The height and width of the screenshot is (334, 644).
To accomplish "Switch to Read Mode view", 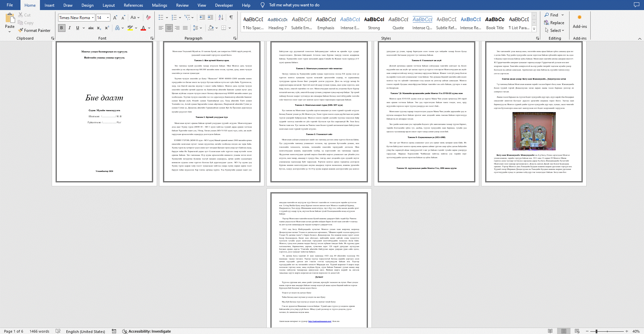I will (x=550, y=331).
